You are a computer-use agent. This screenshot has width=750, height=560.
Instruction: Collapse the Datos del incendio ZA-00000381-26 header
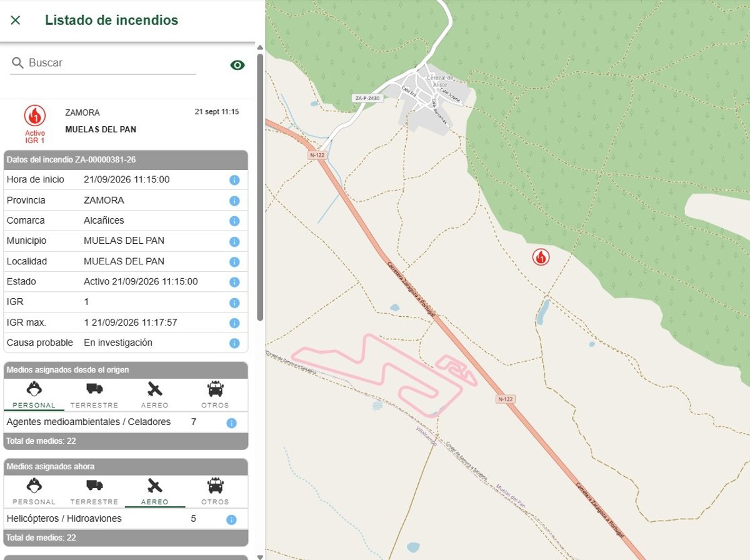click(x=126, y=160)
